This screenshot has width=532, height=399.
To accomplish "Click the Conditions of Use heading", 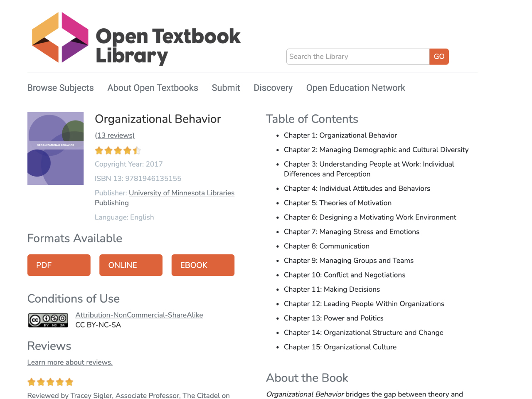I will [x=74, y=299].
